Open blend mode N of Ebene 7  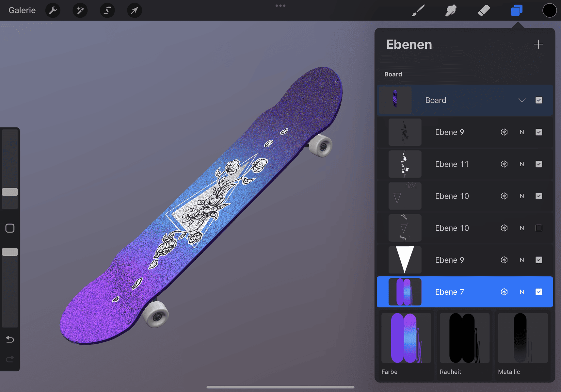522,292
